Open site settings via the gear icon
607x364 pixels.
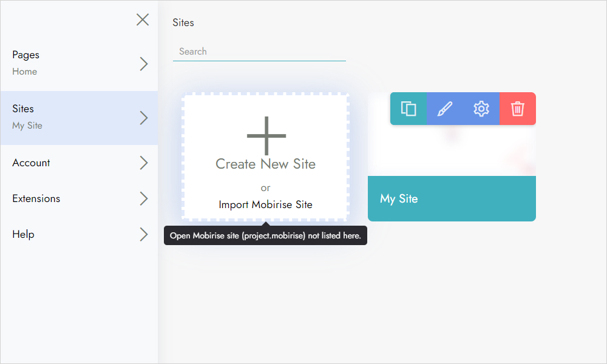[x=481, y=109]
